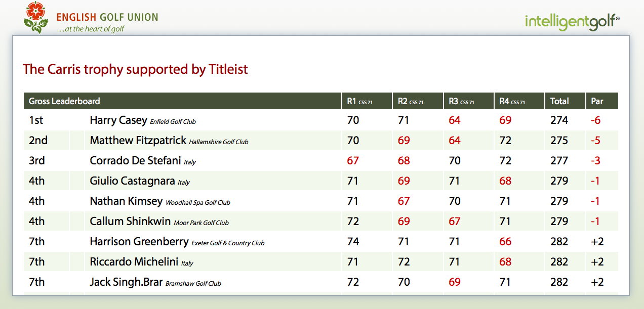Click Nathan Kimsey's name
Screen dimensions: 644x309
pyautogui.click(x=126, y=201)
